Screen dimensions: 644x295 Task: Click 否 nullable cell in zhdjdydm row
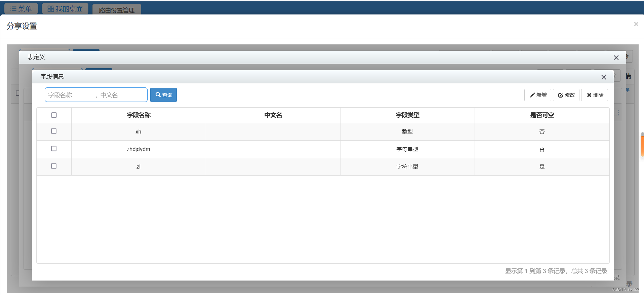(542, 149)
